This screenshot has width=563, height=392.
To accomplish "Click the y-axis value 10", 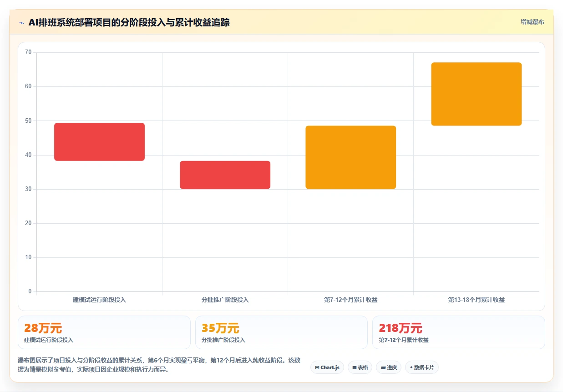I will tap(28, 257).
